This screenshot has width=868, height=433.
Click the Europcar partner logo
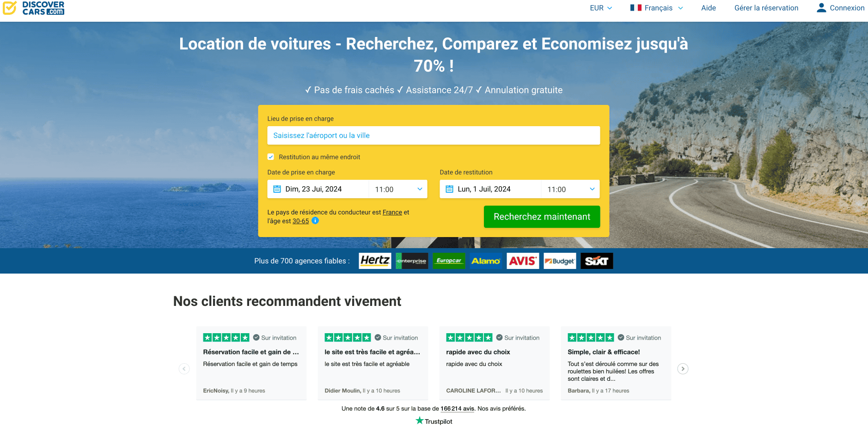449,261
